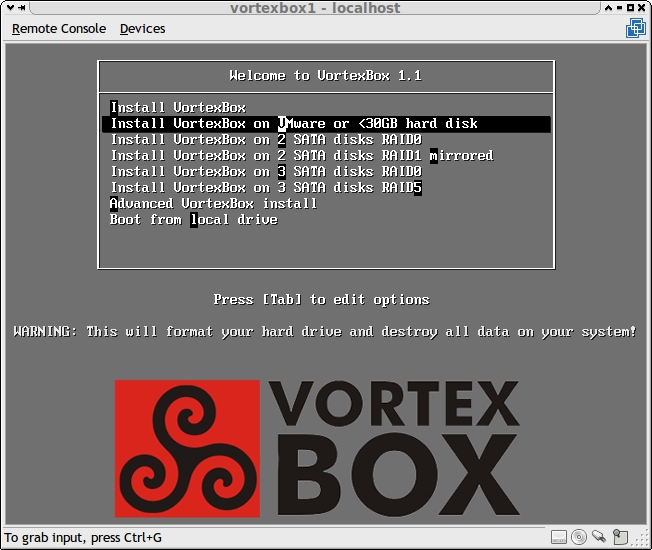Screen dimensions: 652x550
Task: Click the CD/DVD drive status icon
Action: [x=579, y=537]
